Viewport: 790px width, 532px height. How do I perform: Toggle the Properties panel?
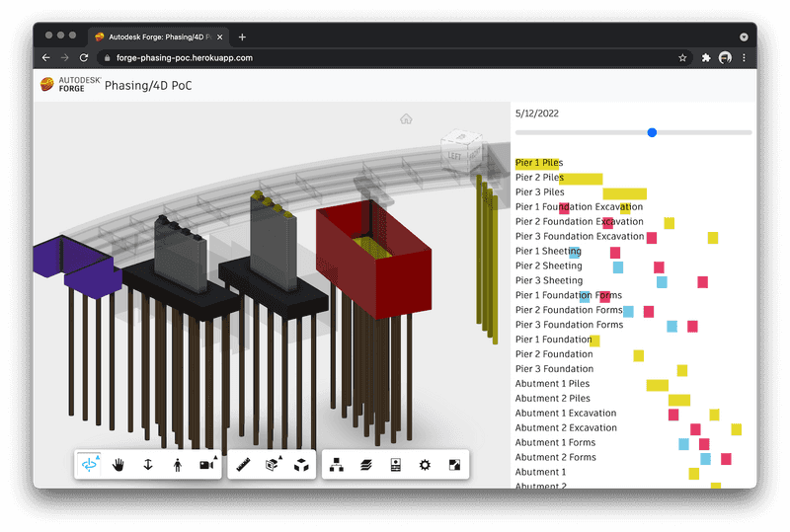click(395, 464)
